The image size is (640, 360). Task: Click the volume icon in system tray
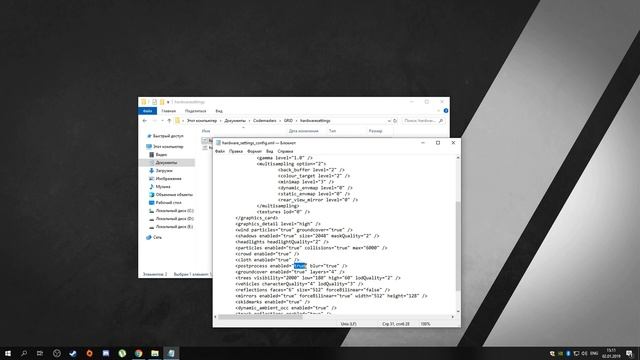pyautogui.click(x=584, y=353)
